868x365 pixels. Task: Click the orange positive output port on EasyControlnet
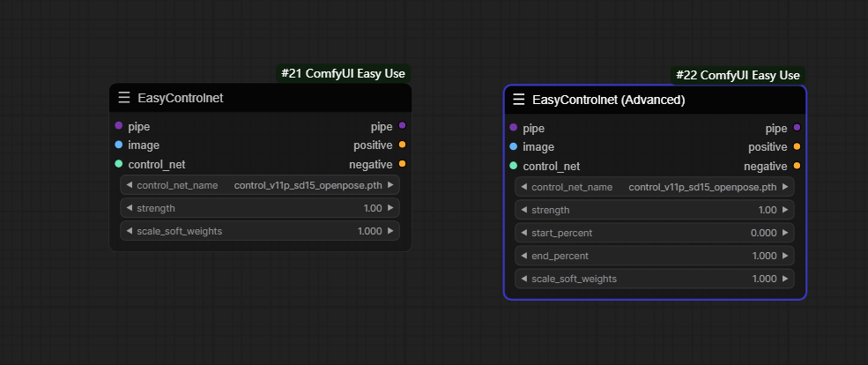(x=402, y=145)
